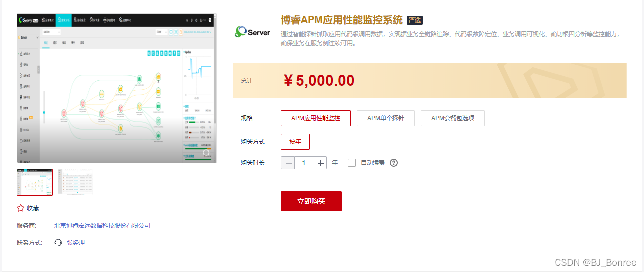This screenshot has width=644, height=272.
Task: Choose the 按年 purchase method
Action: click(x=295, y=142)
